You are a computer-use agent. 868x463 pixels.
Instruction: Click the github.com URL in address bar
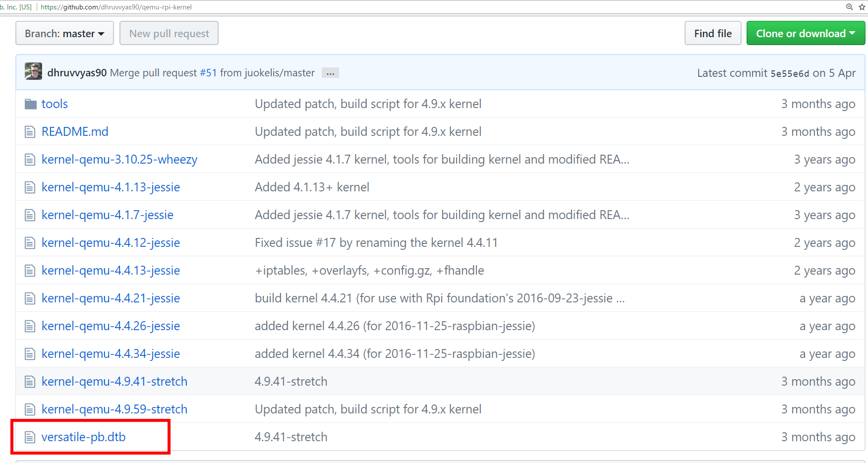pyautogui.click(x=116, y=7)
